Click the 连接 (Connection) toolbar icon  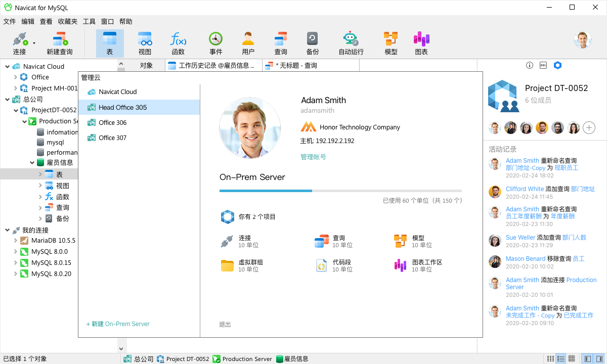(20, 39)
